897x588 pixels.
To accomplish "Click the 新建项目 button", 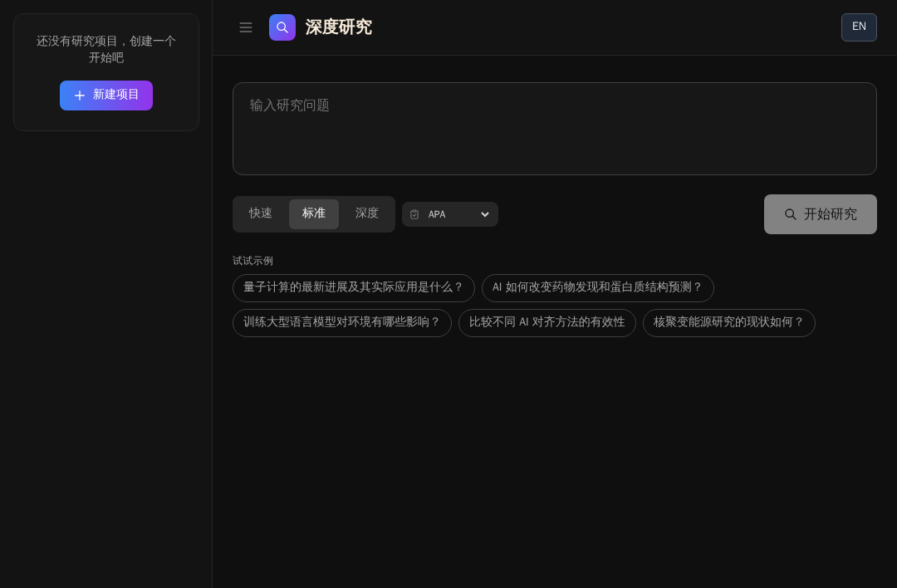I will click(105, 96).
